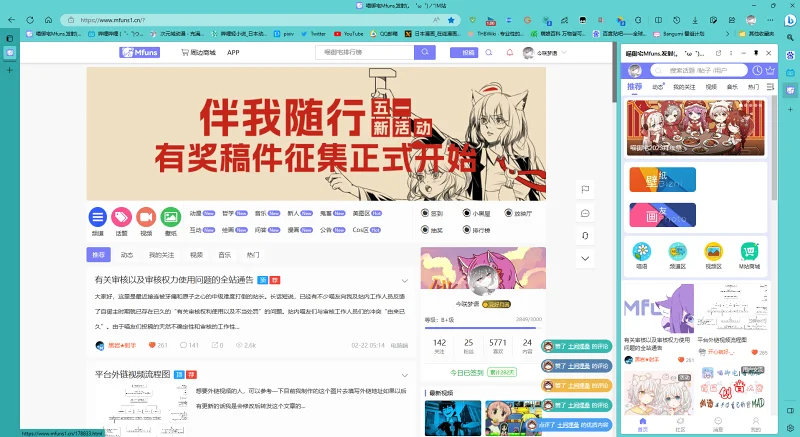Screen dimensions: 800x437
Task: Open the 壁纸 Bizhi tile in side panel
Action: pos(662,179)
